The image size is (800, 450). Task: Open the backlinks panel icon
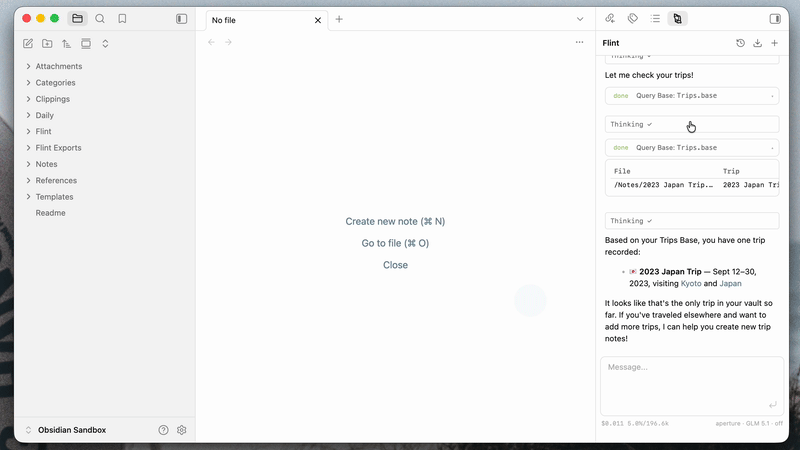tap(610, 19)
